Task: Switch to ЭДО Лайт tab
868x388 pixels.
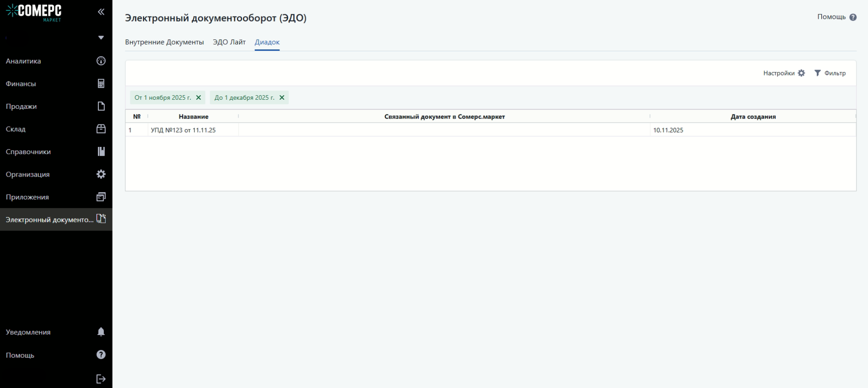Action: (x=229, y=42)
